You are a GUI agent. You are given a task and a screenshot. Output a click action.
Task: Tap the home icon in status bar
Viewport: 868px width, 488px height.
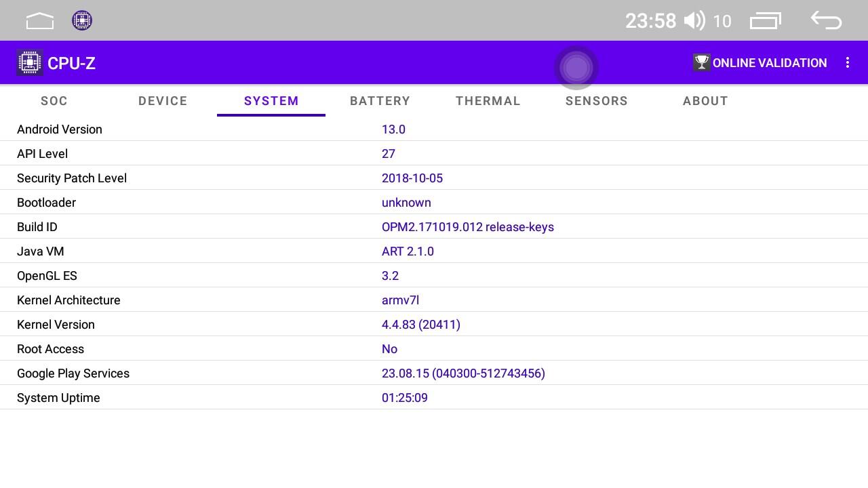[x=40, y=21]
